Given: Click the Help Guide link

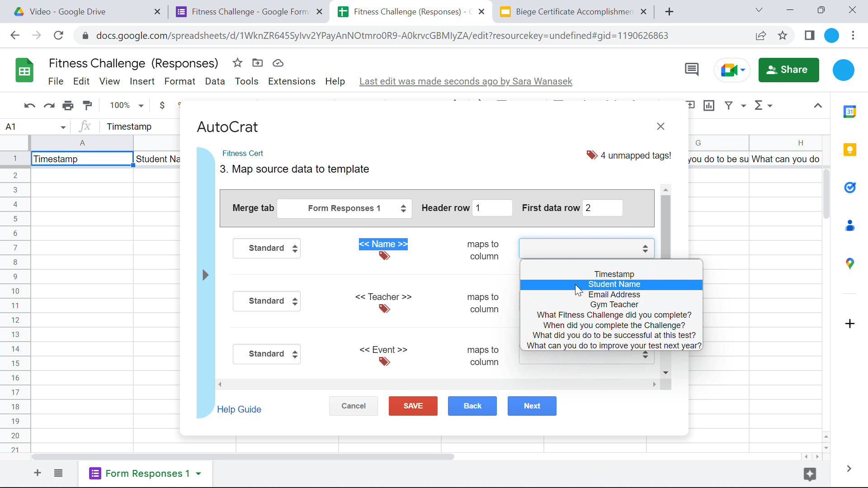Looking at the screenshot, I should click(x=238, y=409).
